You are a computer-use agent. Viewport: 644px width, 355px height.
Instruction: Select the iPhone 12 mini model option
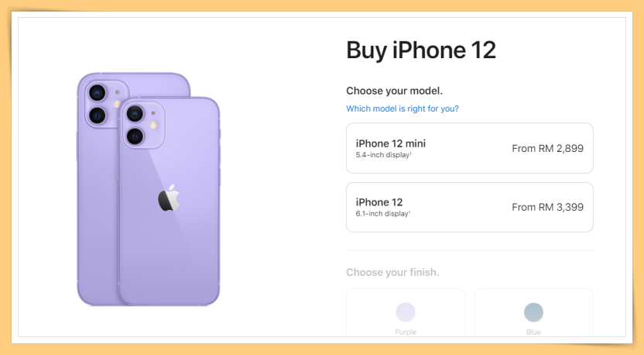469,148
